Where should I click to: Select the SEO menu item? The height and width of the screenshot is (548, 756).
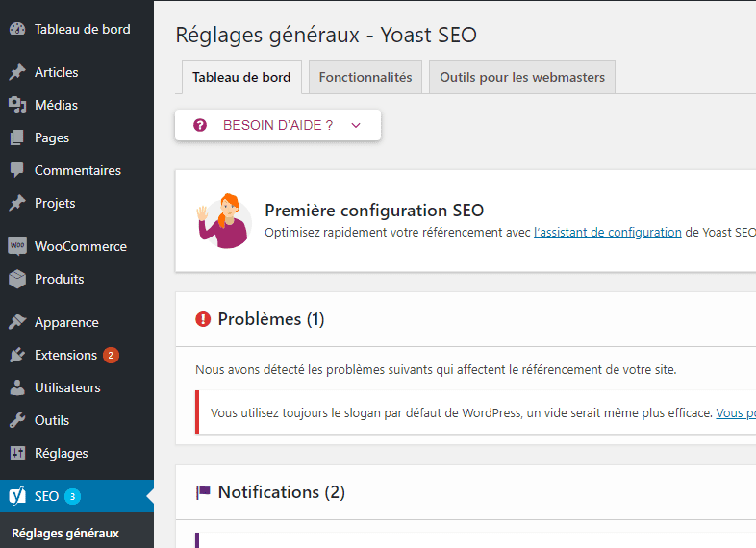click(77, 496)
